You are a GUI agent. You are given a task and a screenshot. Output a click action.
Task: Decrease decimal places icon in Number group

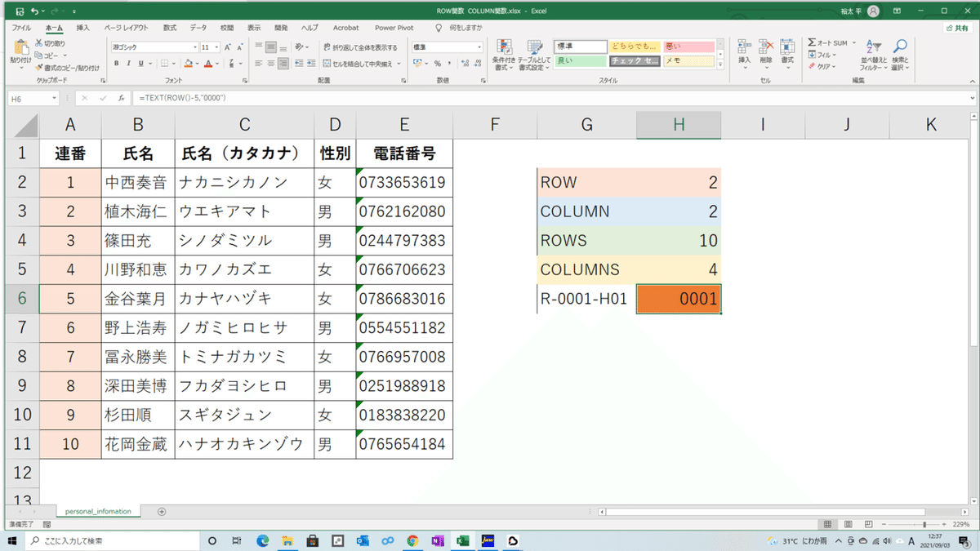(477, 64)
